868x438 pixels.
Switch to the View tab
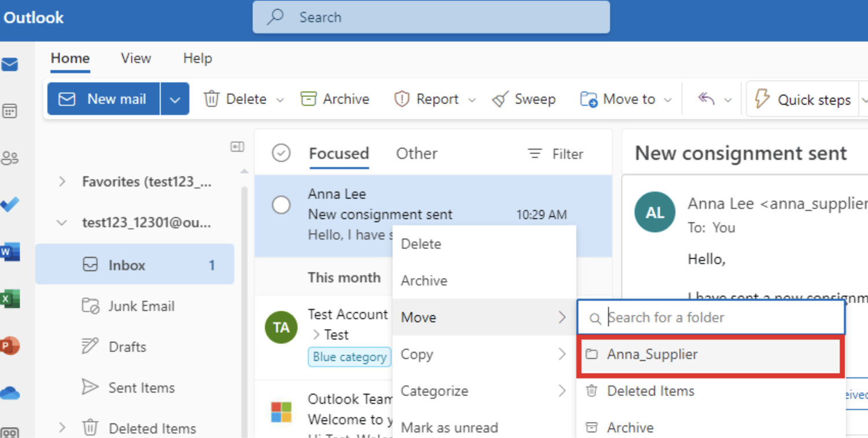pos(135,58)
